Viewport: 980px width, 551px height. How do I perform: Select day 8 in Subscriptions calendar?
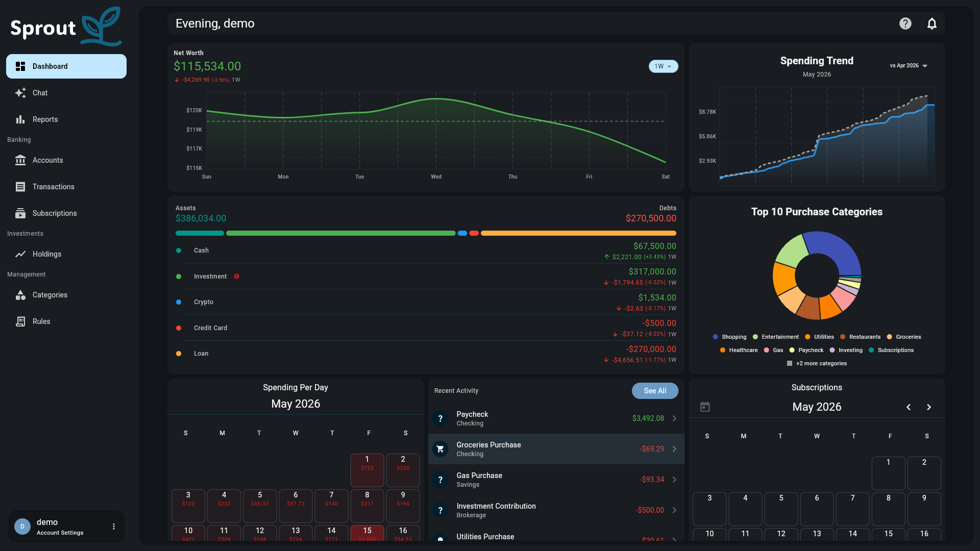pyautogui.click(x=888, y=509)
